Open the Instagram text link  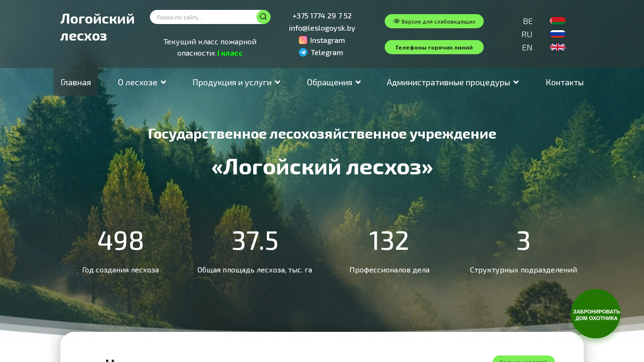pyautogui.click(x=328, y=40)
